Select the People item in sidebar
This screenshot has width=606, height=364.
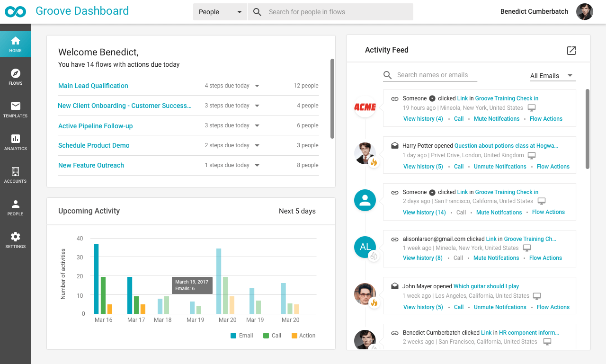click(15, 207)
